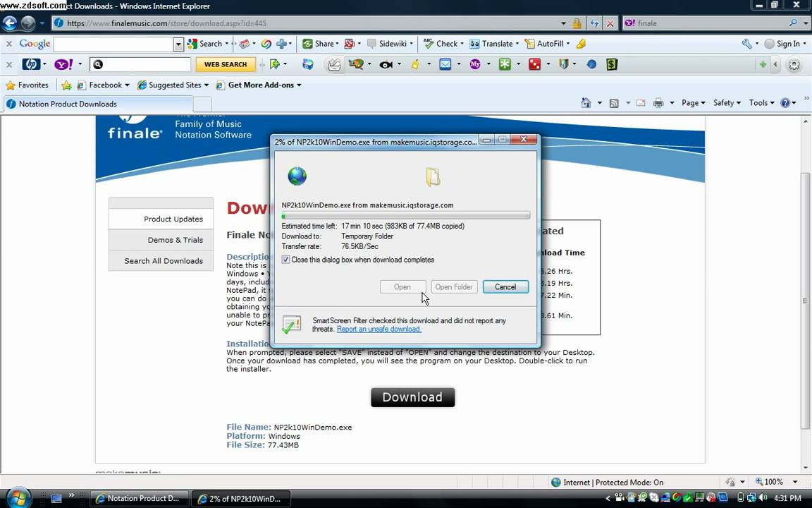
Task: Click the browser Back arrow button
Action: [10, 23]
